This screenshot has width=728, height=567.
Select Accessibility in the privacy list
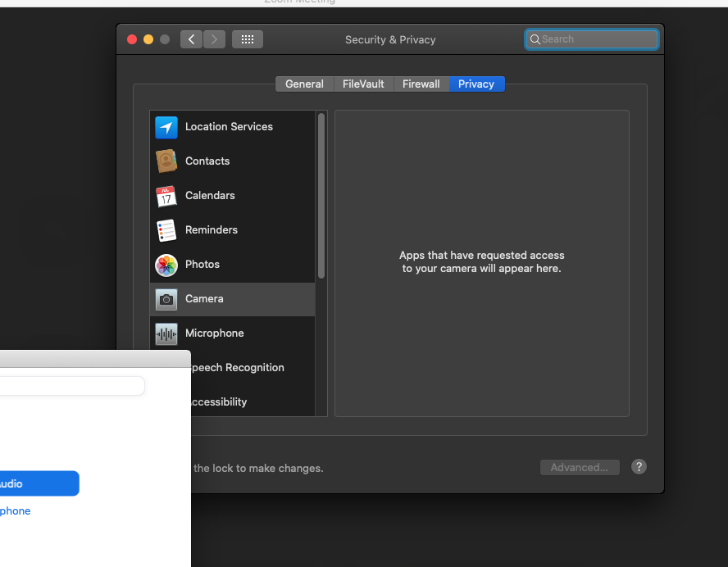253,401
